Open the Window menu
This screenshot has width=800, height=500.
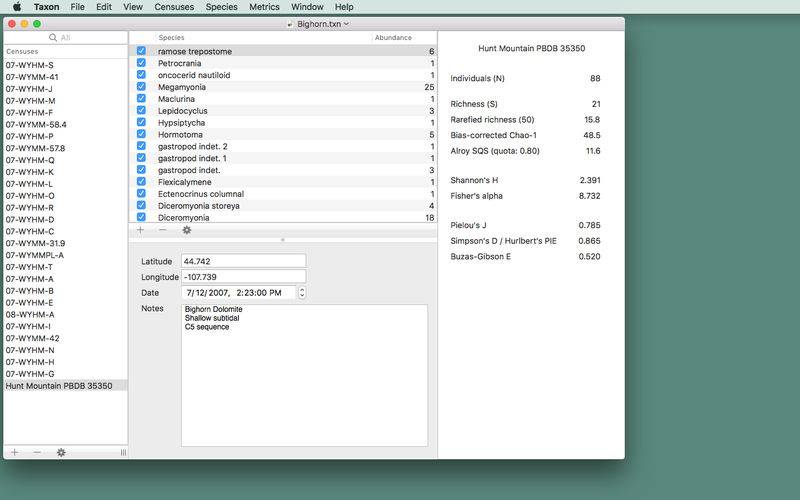307,7
